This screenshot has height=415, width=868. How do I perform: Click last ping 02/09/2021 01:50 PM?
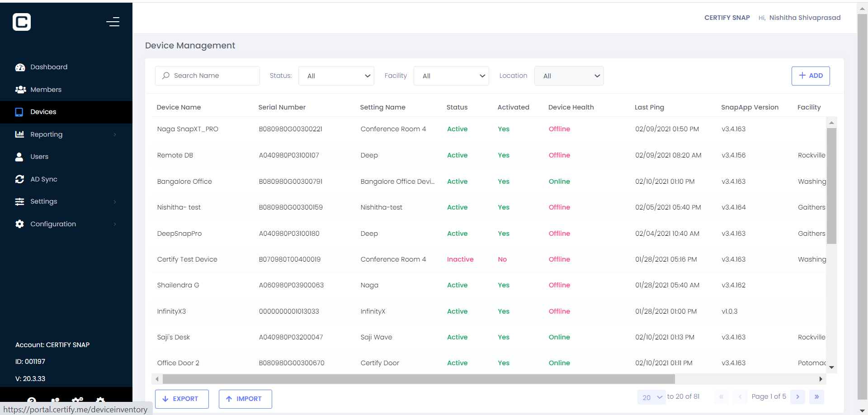click(667, 129)
